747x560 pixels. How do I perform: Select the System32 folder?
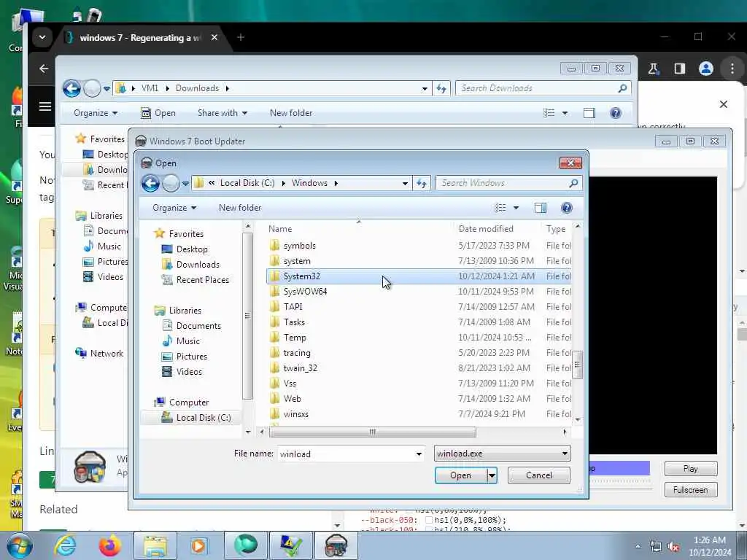click(x=419, y=276)
